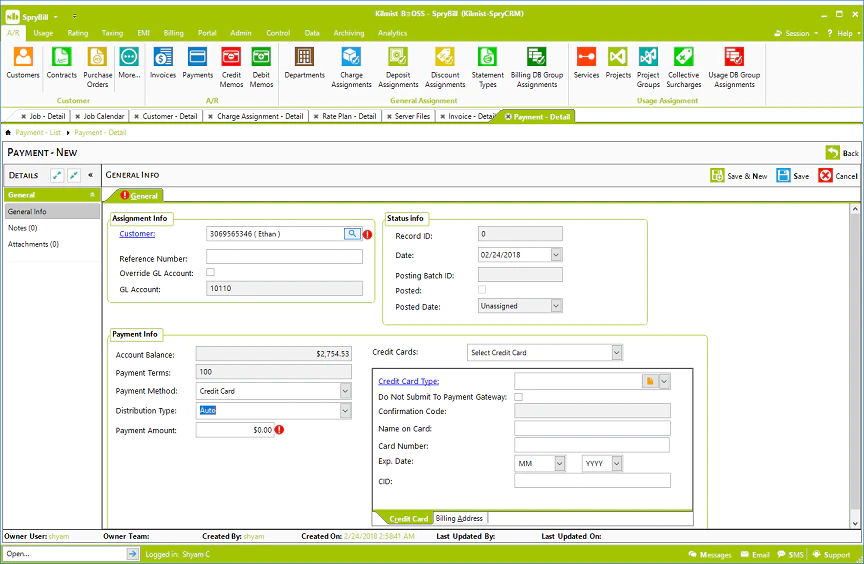This screenshot has width=864, height=564.
Task: Click the collapse-all icon in Details panel
Action: coord(74,175)
